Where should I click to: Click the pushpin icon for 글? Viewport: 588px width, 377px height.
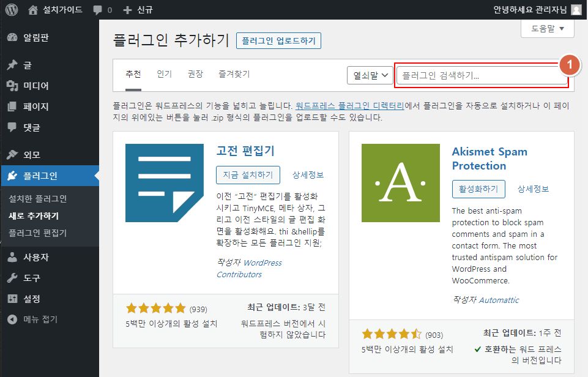click(12, 65)
